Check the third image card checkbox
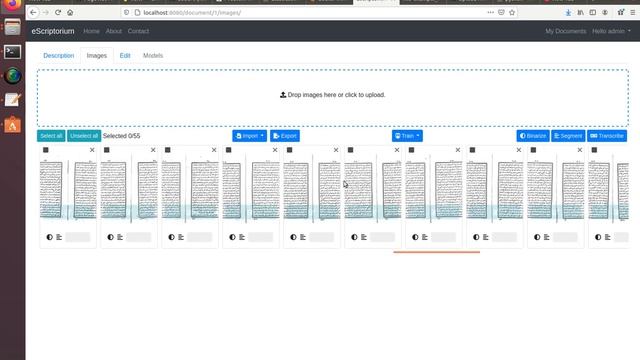 click(167, 150)
